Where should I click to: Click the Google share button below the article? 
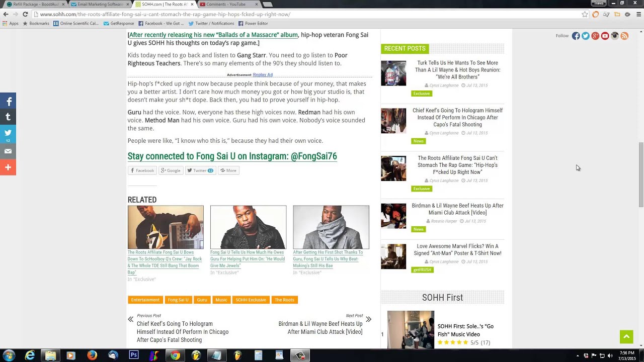pos(171,170)
